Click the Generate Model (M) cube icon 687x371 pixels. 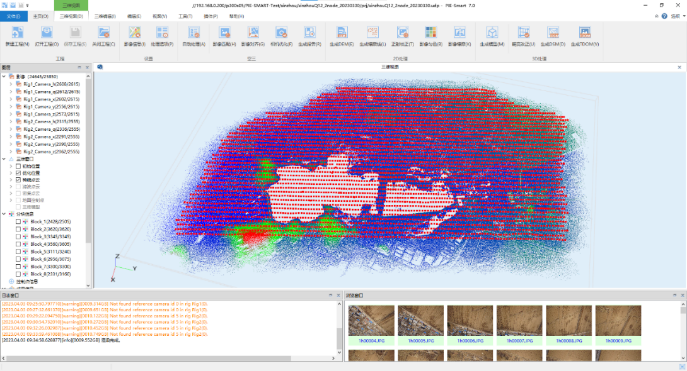click(492, 32)
